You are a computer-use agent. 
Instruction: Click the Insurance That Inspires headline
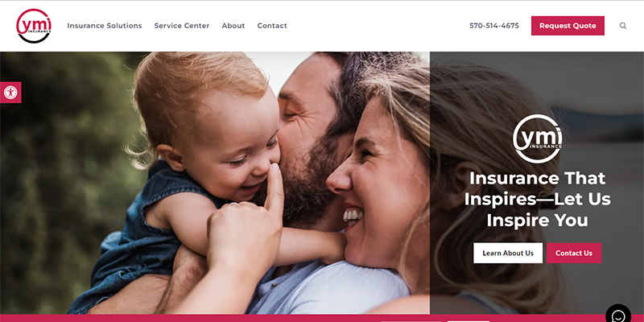coord(537,199)
